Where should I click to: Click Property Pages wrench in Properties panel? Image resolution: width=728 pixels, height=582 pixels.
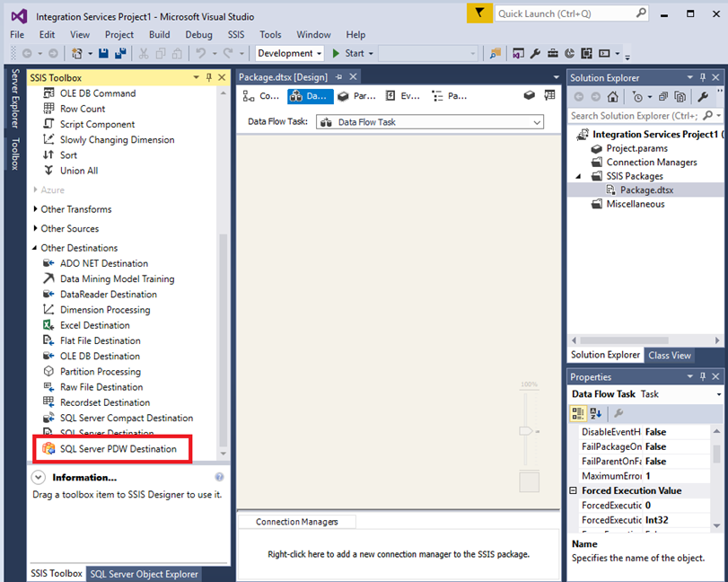618,413
